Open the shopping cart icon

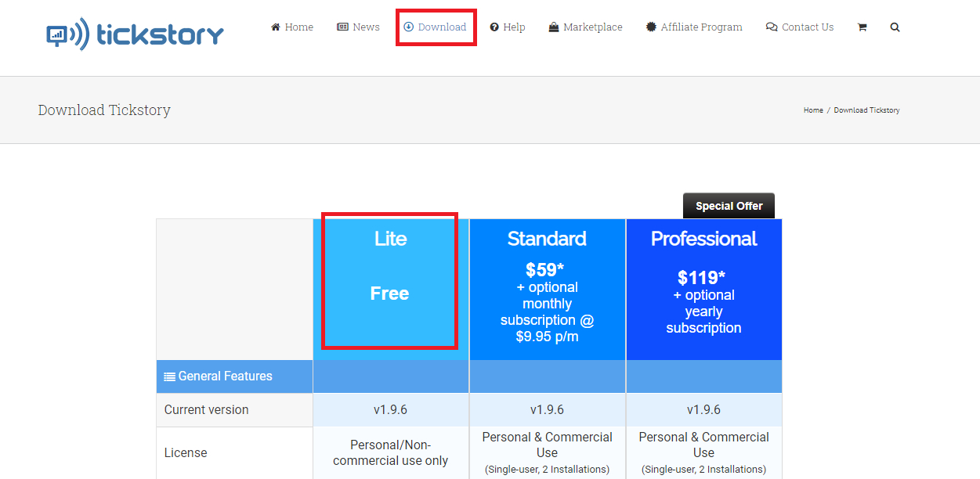click(862, 27)
